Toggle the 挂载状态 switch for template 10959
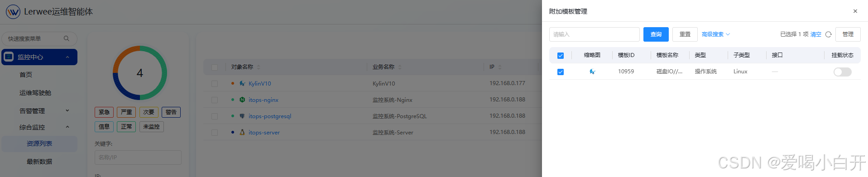This screenshot has width=868, height=177. 842,72
